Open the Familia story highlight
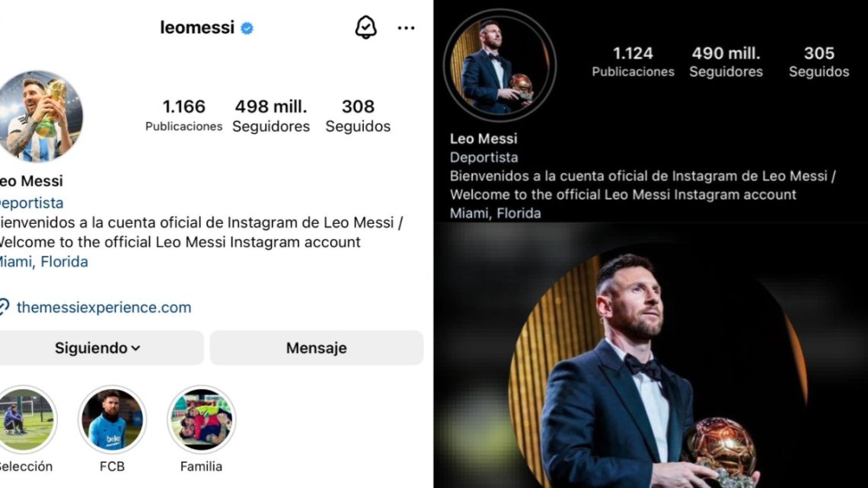Screen dimensions: 868x488 tap(200, 419)
